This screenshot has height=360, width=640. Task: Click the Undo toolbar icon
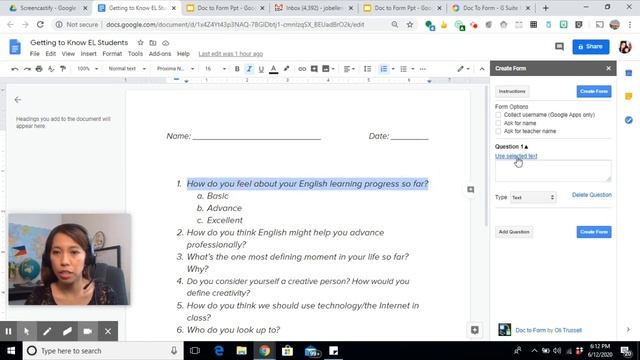point(15,69)
